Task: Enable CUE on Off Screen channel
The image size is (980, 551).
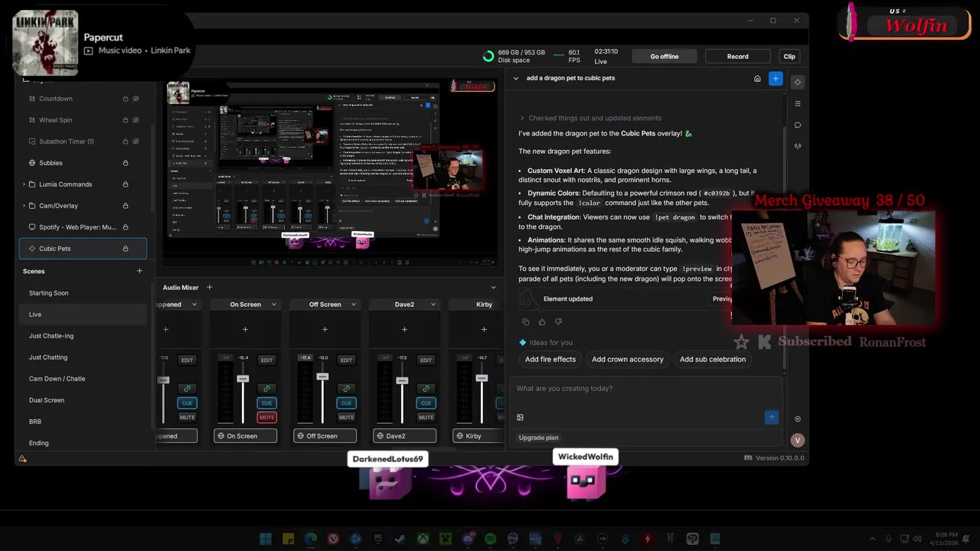Action: click(x=346, y=403)
